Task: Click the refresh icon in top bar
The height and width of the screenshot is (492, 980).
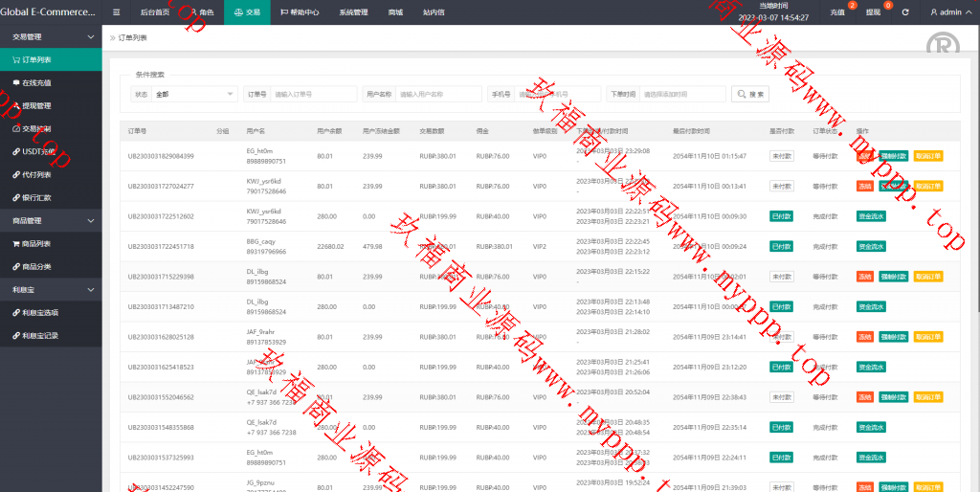Action: [x=905, y=12]
